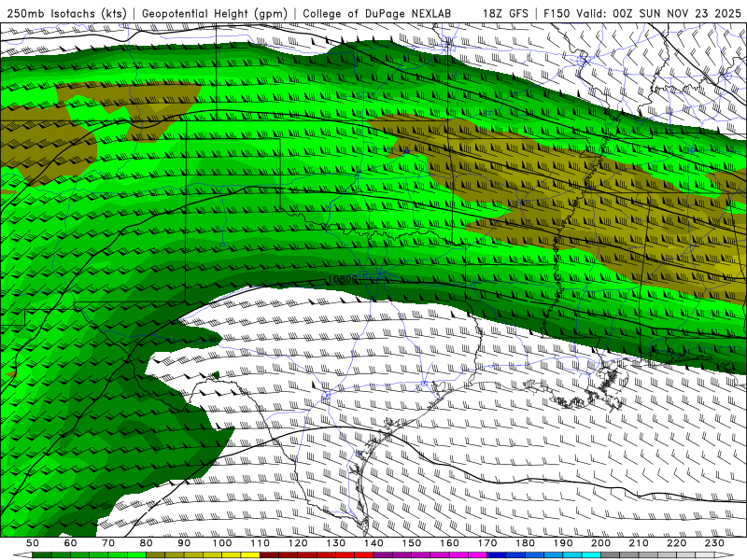Click the "F150 Valid: 00Z SUN NOV 23 2025" text

pyautogui.click(x=642, y=13)
